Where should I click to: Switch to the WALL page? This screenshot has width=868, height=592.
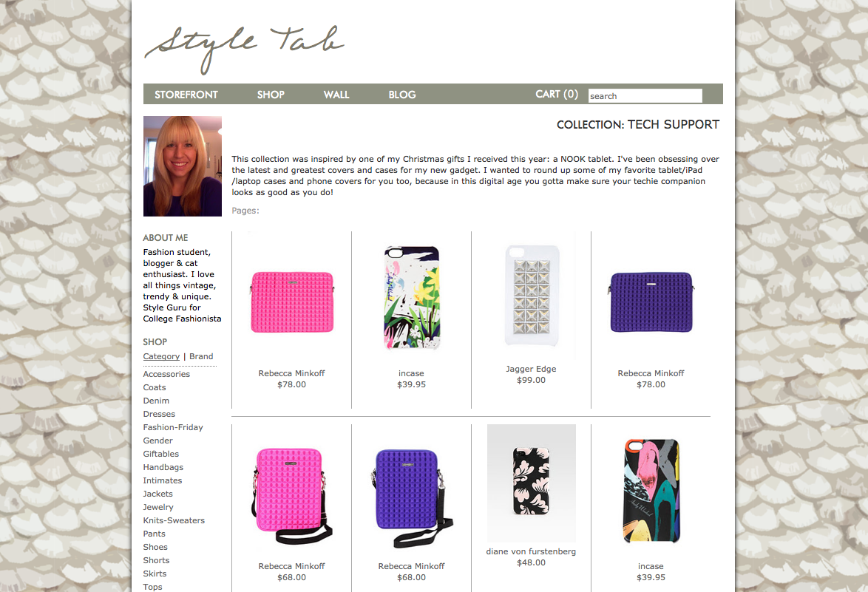click(x=336, y=95)
